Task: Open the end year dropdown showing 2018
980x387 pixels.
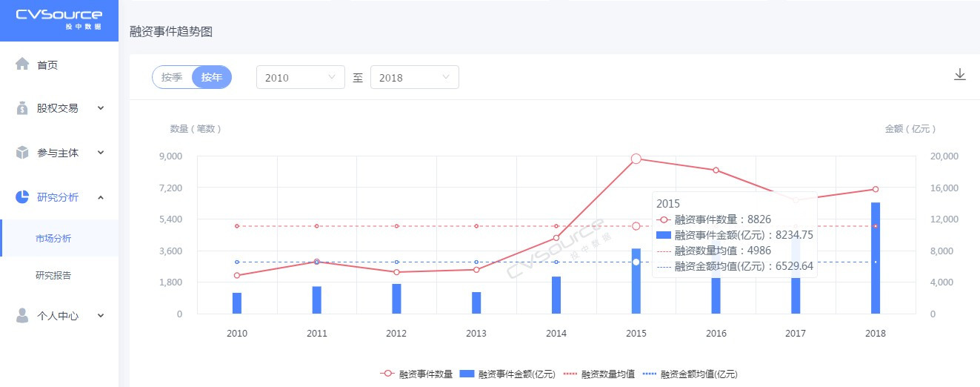Action: 414,77
